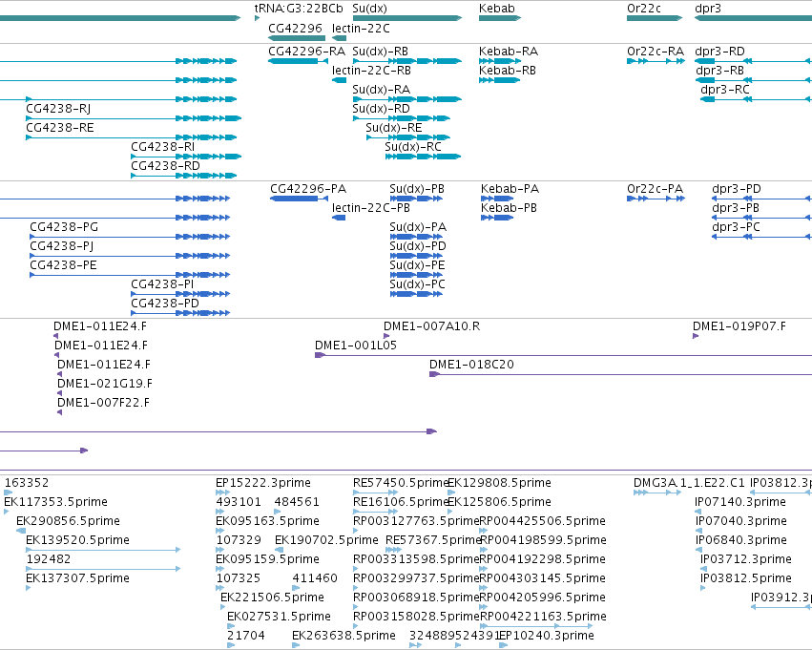Select the Su(dx) gene label
The height and width of the screenshot is (650, 812).
tap(369, 9)
